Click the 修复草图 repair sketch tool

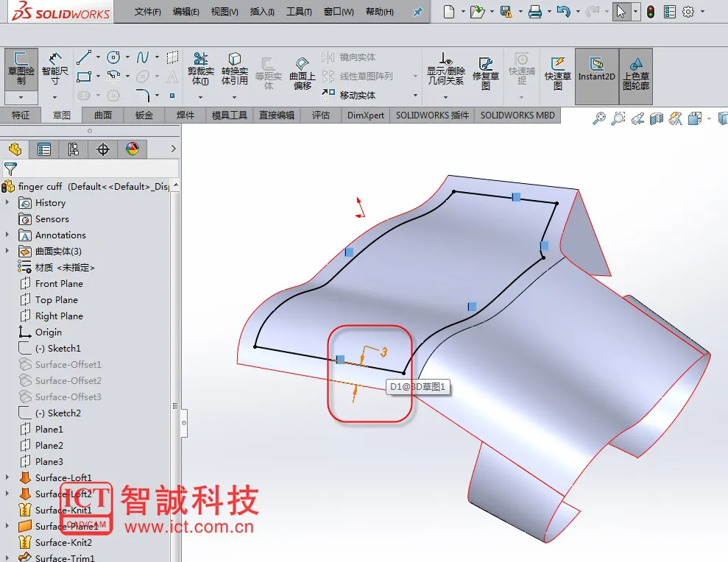click(486, 74)
